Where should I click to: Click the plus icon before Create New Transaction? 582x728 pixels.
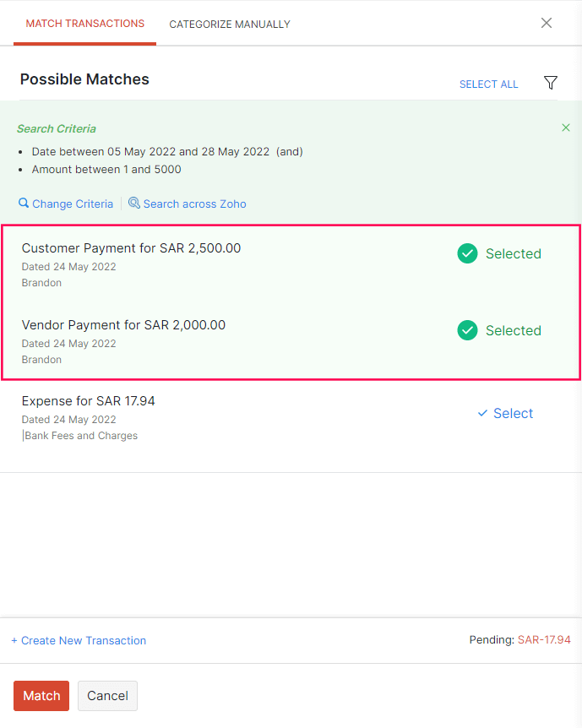pos(14,640)
